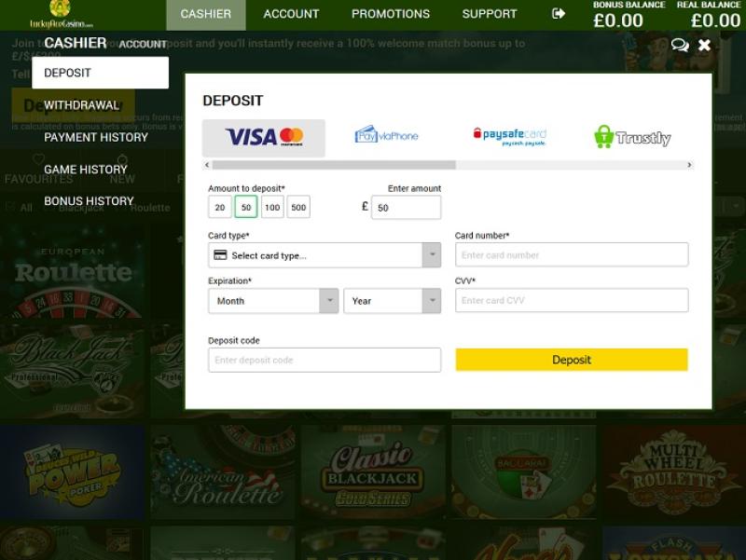Click LuckyAceCasino logo
The height and width of the screenshot is (560, 746).
click(x=62, y=15)
